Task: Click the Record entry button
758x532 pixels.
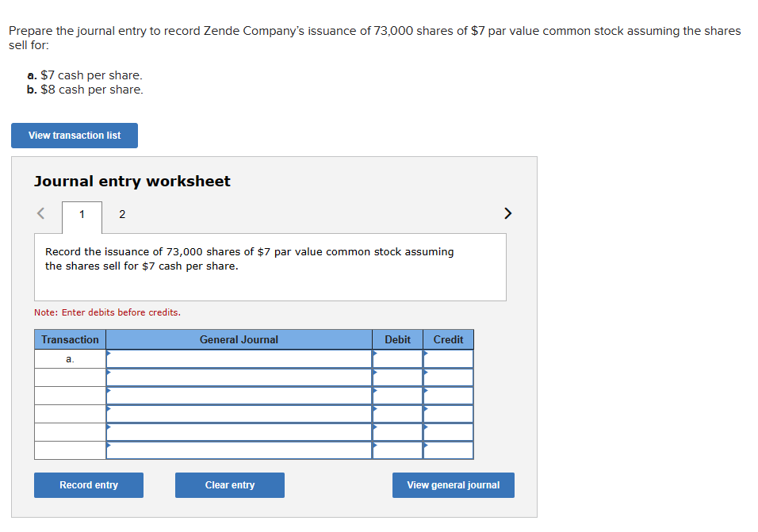Action: 88,484
